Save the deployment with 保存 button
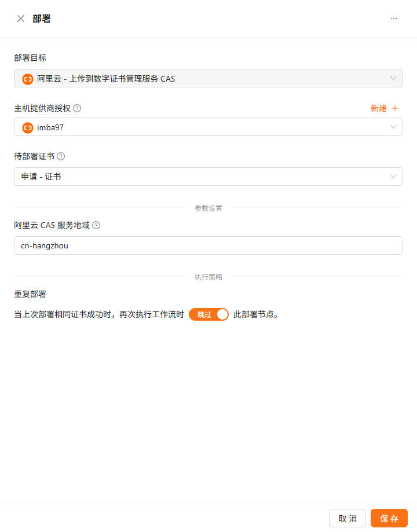 (389, 518)
